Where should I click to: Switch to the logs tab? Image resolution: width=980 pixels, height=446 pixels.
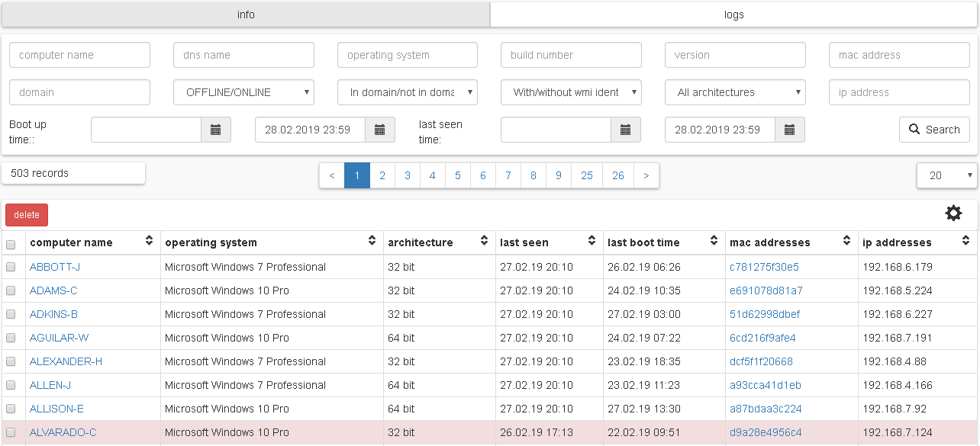[733, 14]
